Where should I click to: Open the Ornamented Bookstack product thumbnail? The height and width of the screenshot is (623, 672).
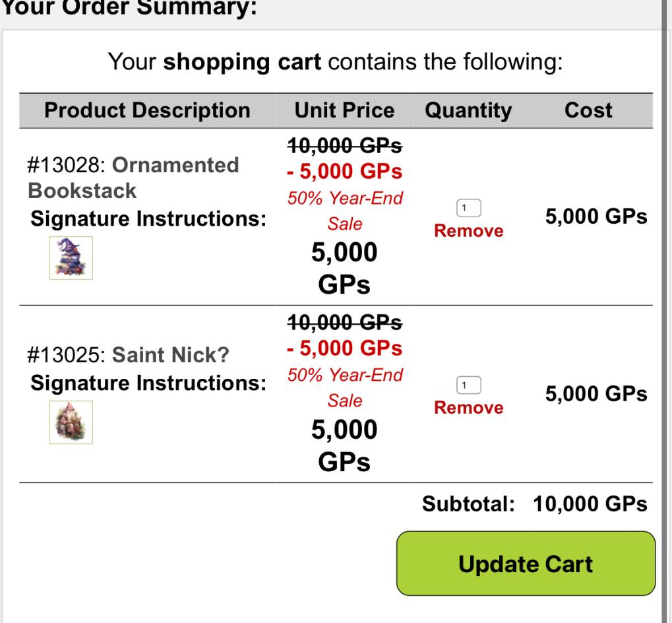tap(71, 257)
